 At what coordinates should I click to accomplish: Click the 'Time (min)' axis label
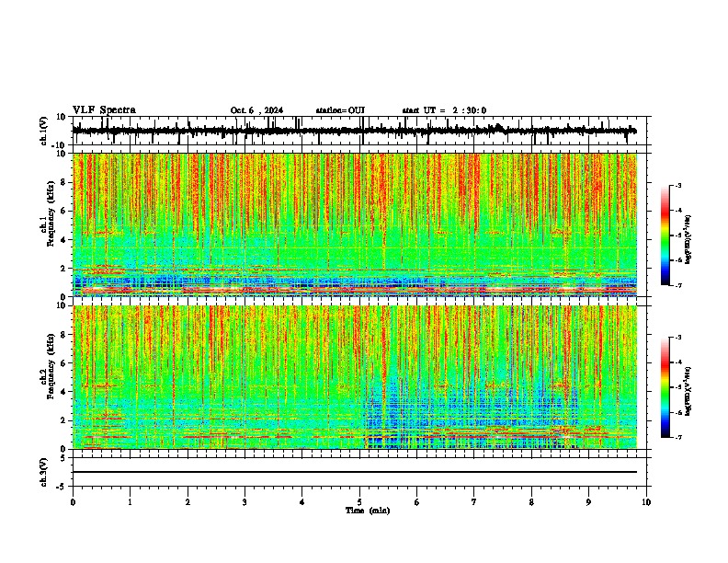368,511
